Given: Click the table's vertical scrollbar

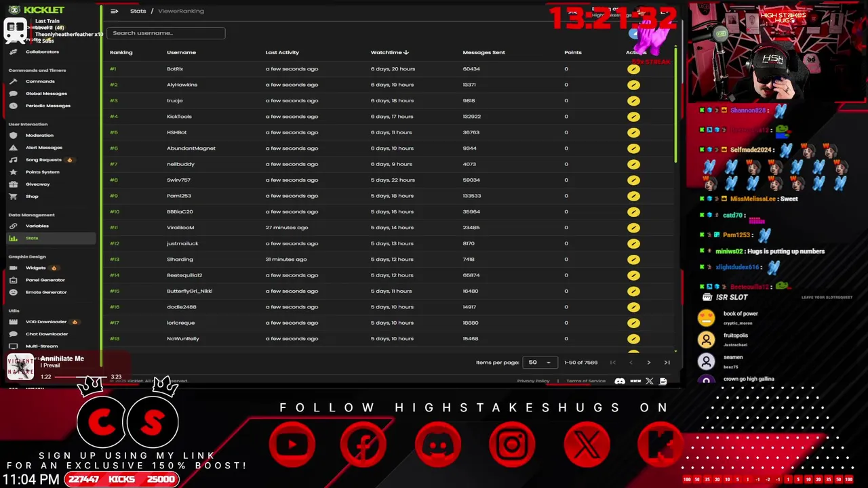Looking at the screenshot, I should click(x=675, y=105).
